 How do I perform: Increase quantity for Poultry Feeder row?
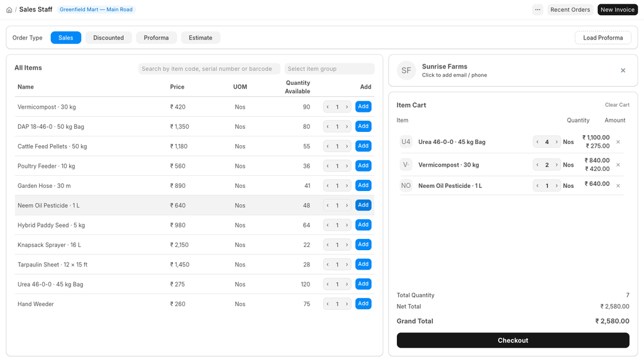347,166
